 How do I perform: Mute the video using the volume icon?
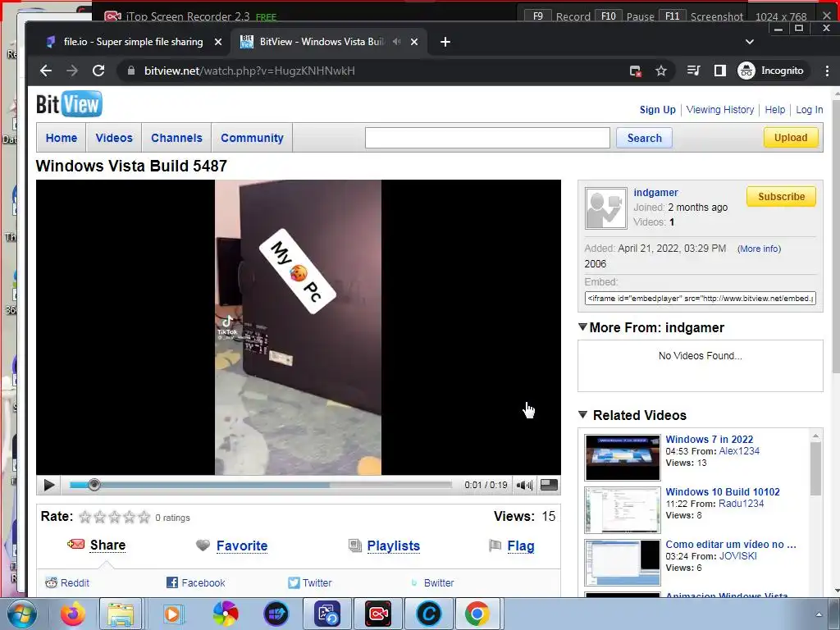coord(524,486)
